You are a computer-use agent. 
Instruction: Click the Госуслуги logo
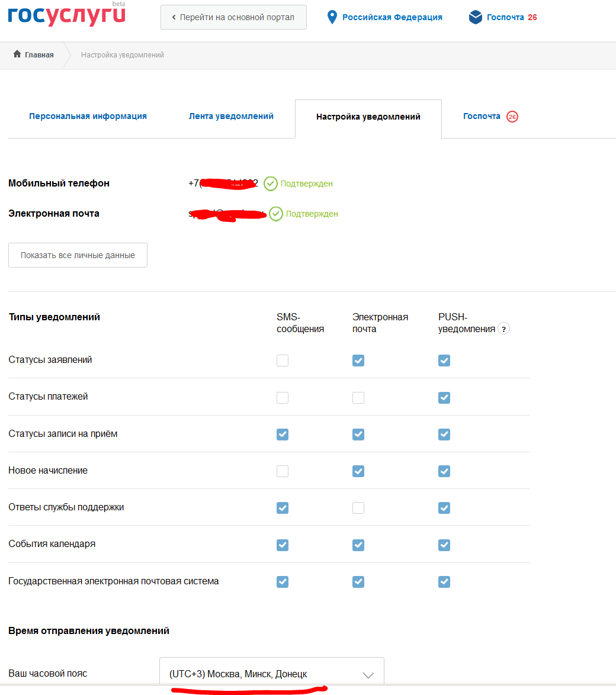coord(66,15)
